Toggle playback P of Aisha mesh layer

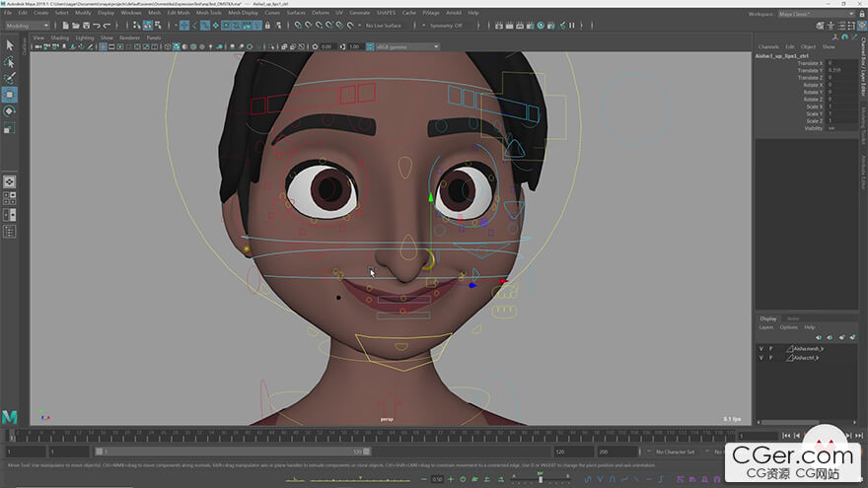[770, 349]
